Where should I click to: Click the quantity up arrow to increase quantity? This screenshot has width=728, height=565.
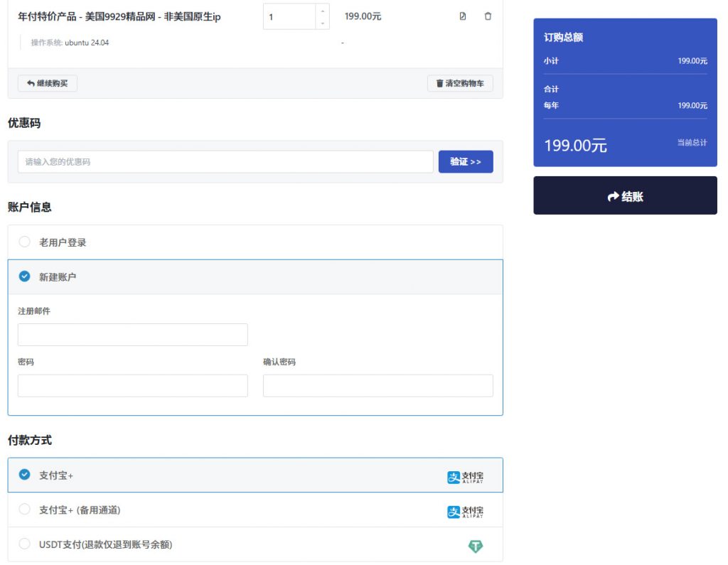[323, 10]
